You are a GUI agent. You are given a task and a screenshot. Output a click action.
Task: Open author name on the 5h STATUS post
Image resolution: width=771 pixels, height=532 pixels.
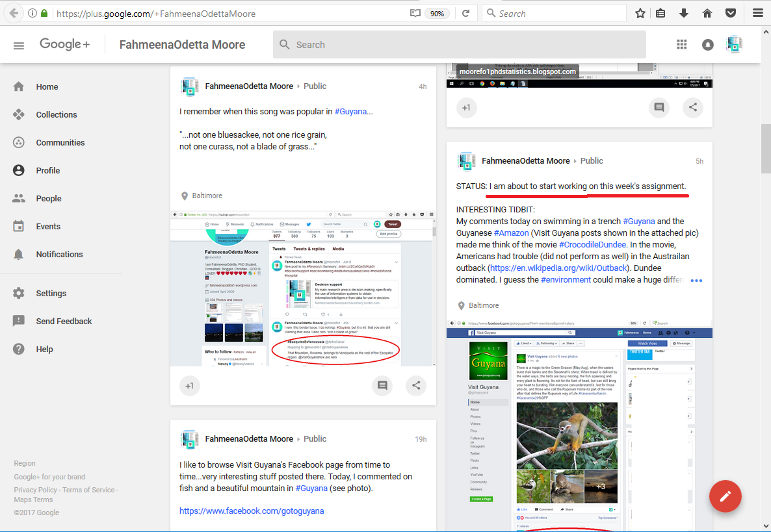pyautogui.click(x=526, y=160)
